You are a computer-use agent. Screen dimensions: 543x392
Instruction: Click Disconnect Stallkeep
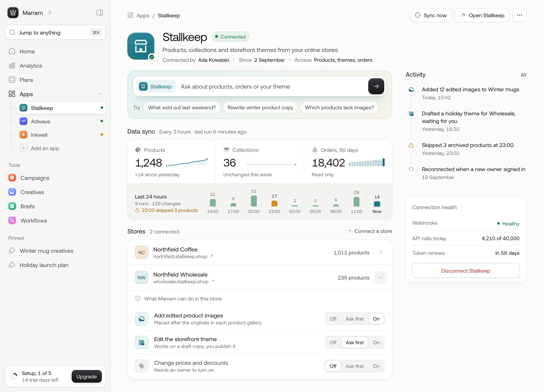466,271
